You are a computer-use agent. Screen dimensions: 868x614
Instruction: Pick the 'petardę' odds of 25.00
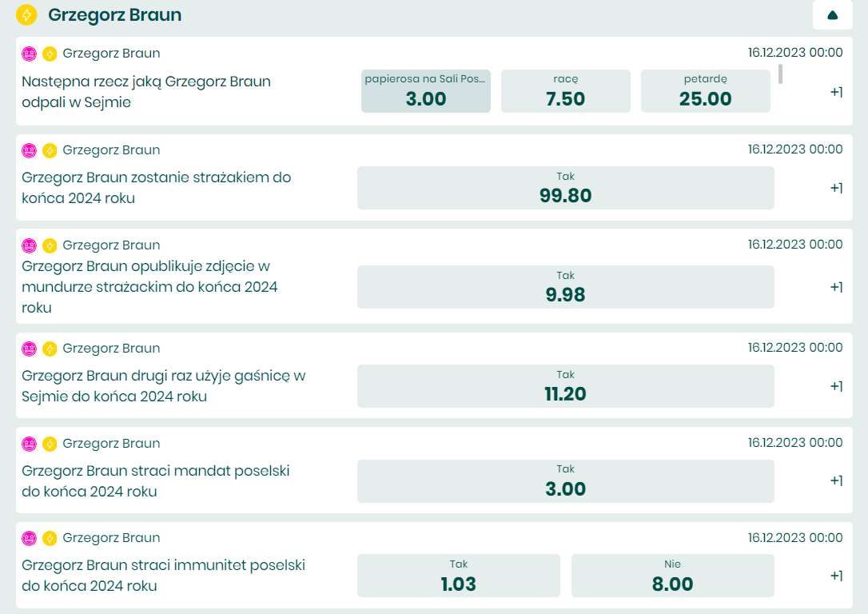(706, 91)
